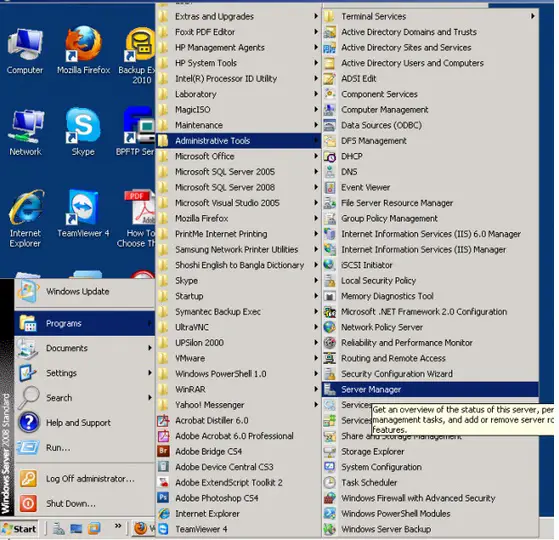Open Storage Explorer entry
The width and height of the screenshot is (559, 540).
430,451
